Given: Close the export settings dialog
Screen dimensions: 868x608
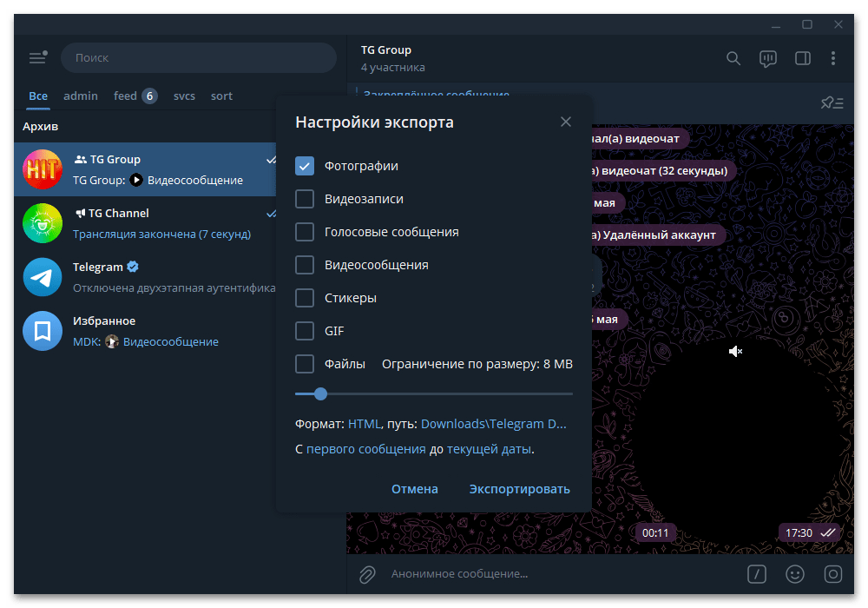Looking at the screenshot, I should click(565, 122).
